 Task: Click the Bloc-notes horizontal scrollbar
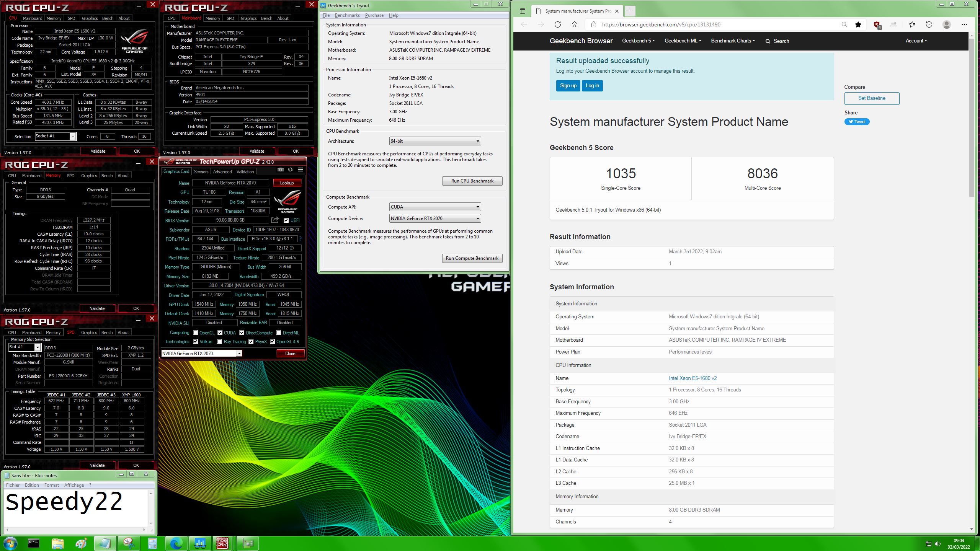75,530
